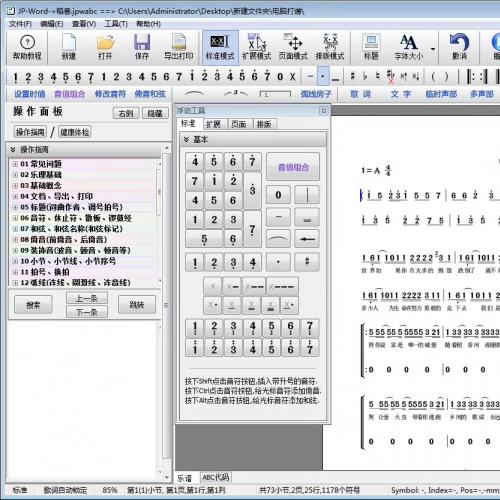Close the 浮动工具 floating panel

point(323,110)
